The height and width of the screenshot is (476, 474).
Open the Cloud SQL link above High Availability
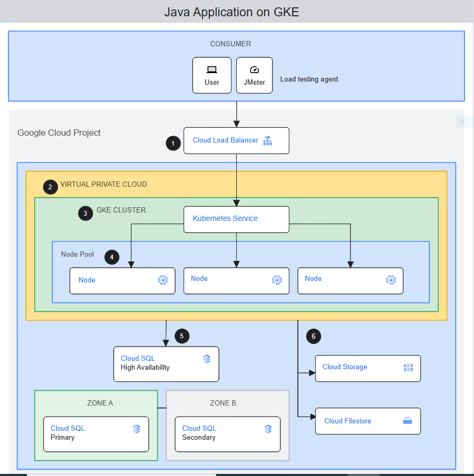click(138, 358)
